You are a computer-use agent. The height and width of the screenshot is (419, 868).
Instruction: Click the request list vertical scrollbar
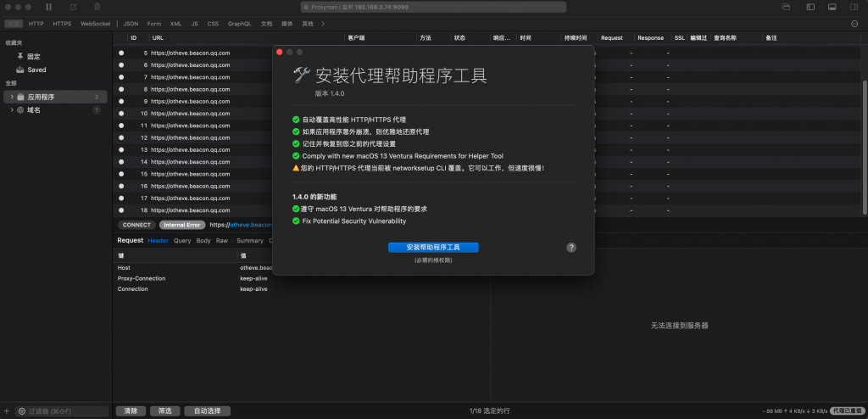(865, 147)
